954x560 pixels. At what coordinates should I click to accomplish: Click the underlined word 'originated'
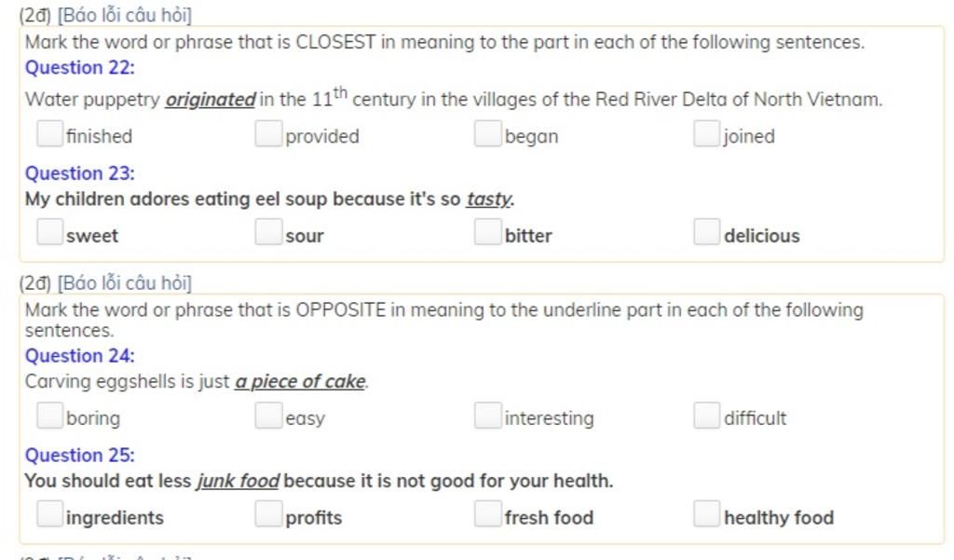(211, 99)
